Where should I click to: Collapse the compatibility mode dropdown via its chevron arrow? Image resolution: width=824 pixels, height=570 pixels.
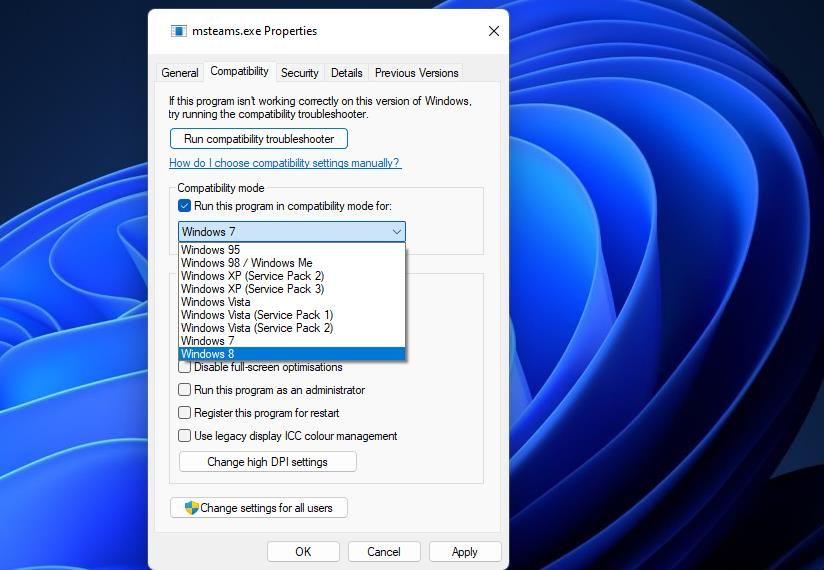[x=397, y=232]
